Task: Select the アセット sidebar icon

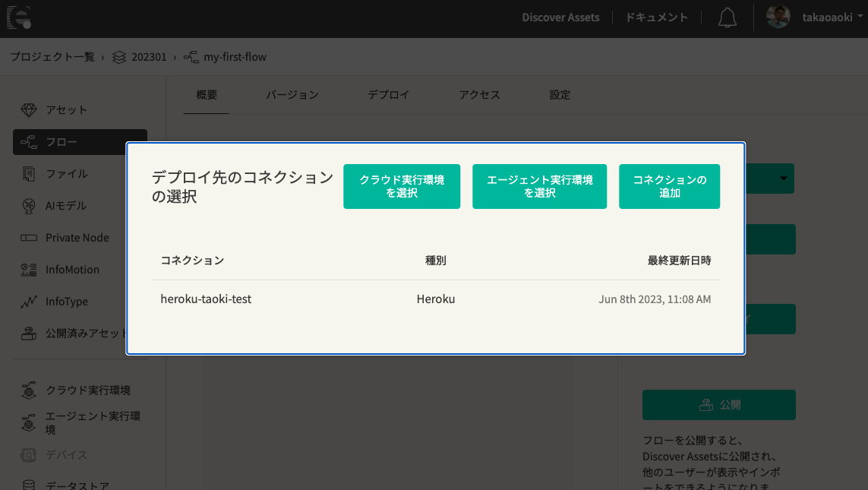Action: click(x=28, y=109)
